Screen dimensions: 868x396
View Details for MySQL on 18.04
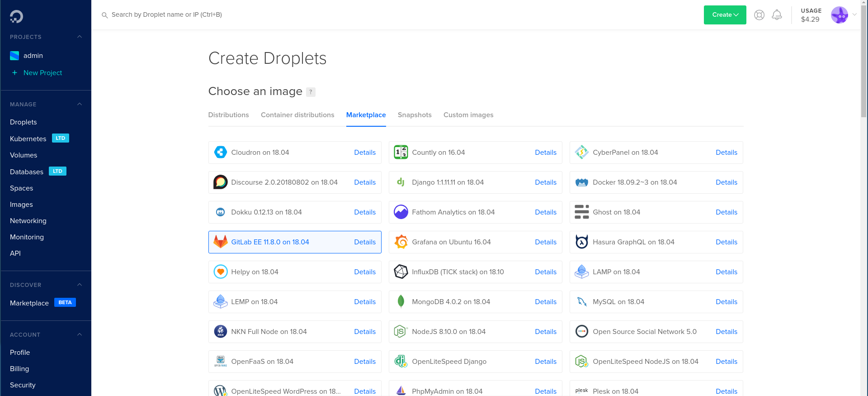(726, 302)
